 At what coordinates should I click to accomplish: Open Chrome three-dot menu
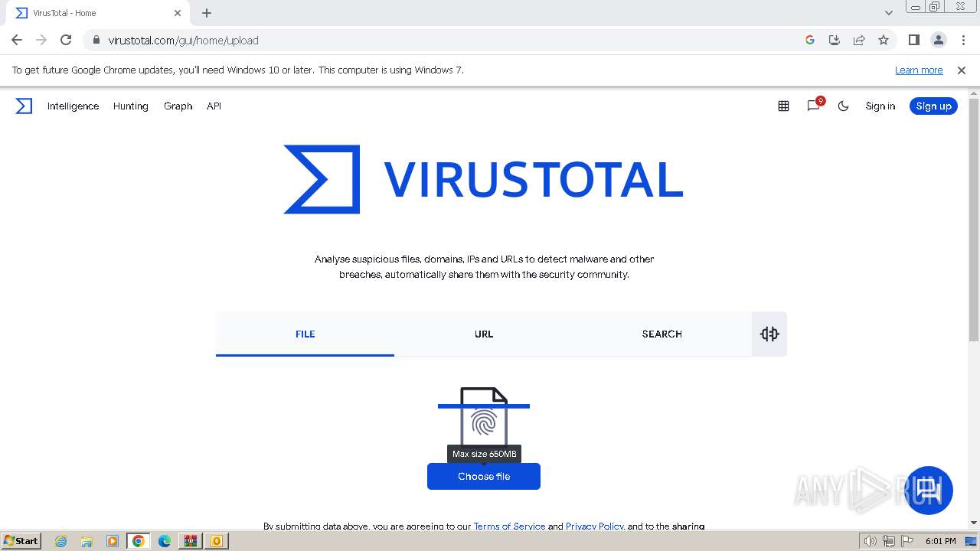point(963,40)
